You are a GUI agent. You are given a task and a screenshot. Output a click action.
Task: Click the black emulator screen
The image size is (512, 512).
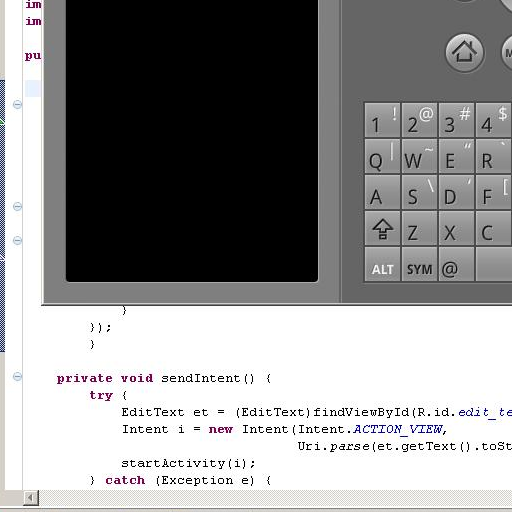[x=192, y=140]
